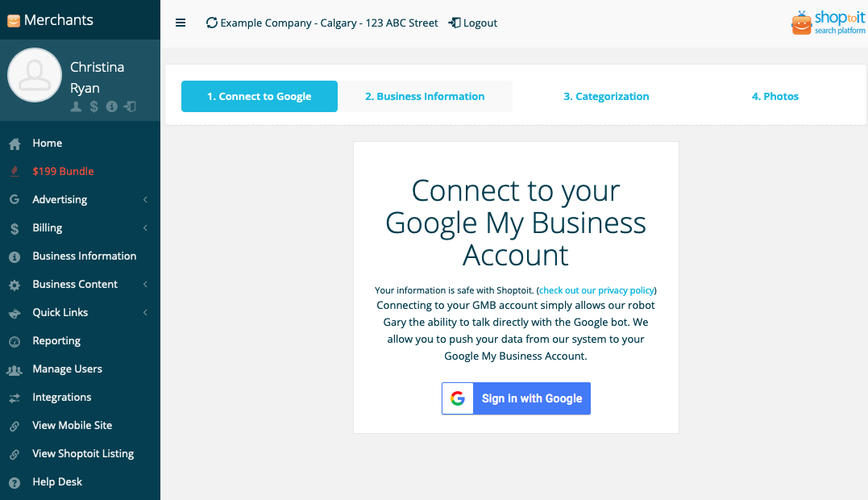Viewport: 868px width, 500px height.
Task: Click the refresh icon beside Example Company
Action: [x=211, y=23]
